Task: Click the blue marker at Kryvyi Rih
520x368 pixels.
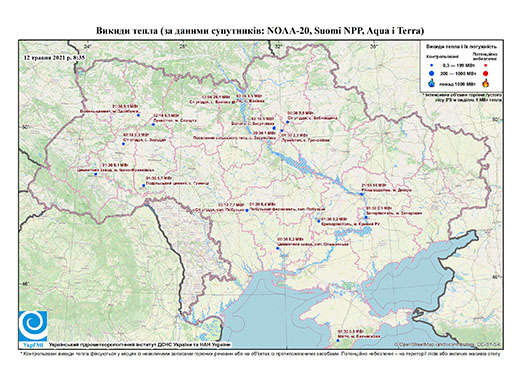Action: tap(319, 221)
